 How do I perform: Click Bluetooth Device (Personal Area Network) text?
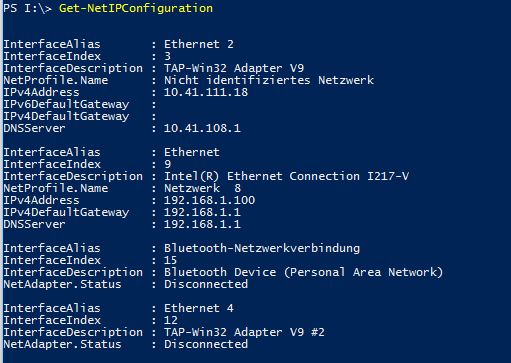coord(303,272)
